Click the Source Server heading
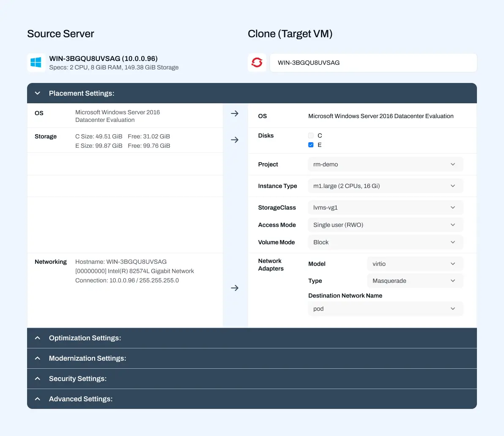The image size is (504, 436). (x=60, y=34)
